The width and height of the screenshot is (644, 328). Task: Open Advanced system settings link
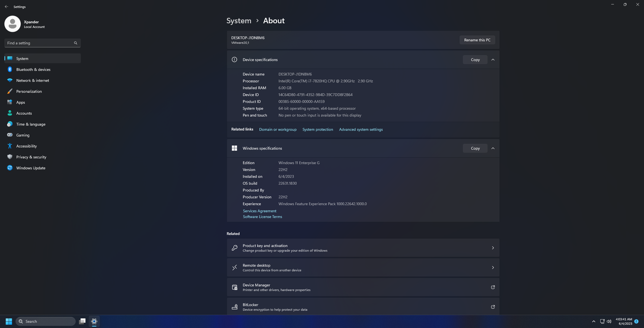pos(361,129)
